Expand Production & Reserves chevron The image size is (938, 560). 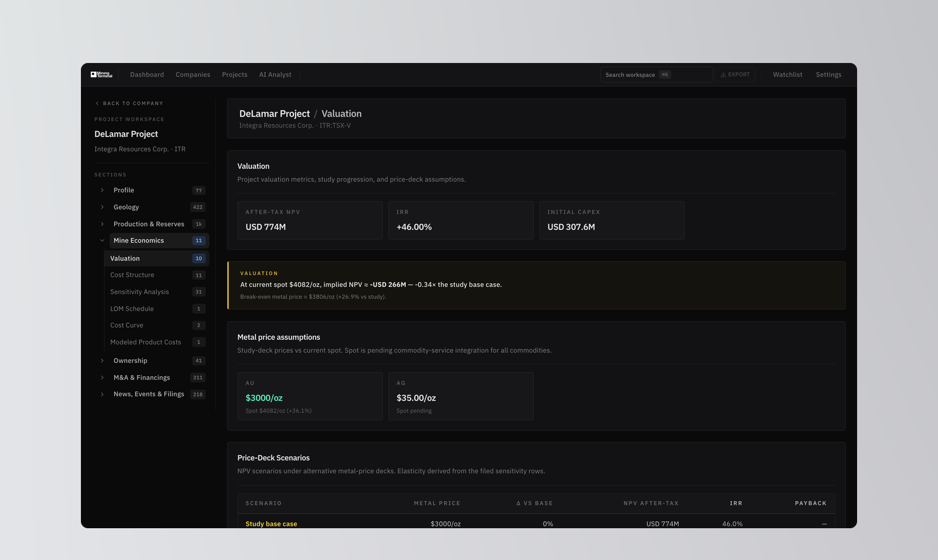pyautogui.click(x=102, y=224)
